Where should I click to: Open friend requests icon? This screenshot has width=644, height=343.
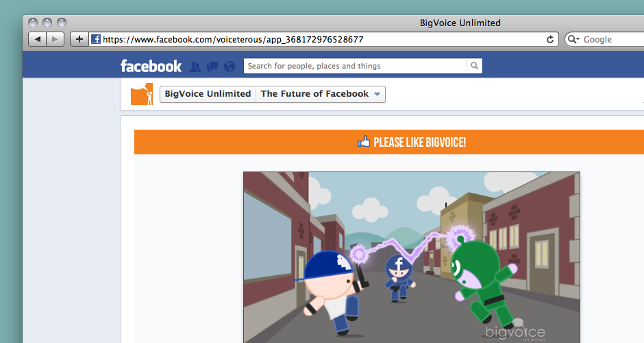coord(195,67)
